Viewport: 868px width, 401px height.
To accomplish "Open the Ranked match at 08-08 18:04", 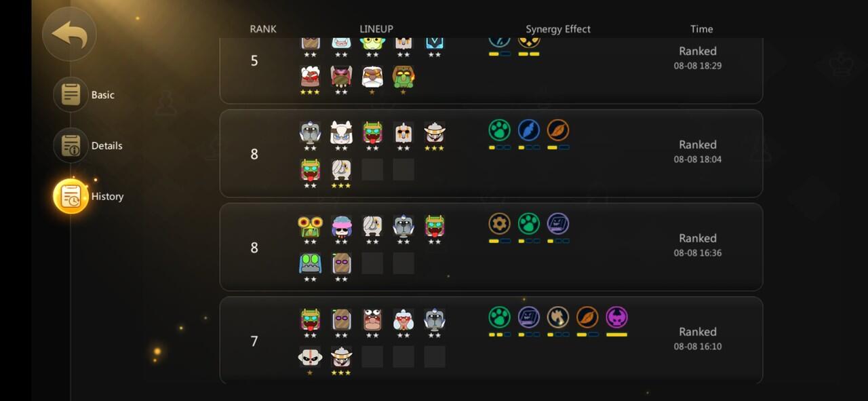I will click(491, 153).
